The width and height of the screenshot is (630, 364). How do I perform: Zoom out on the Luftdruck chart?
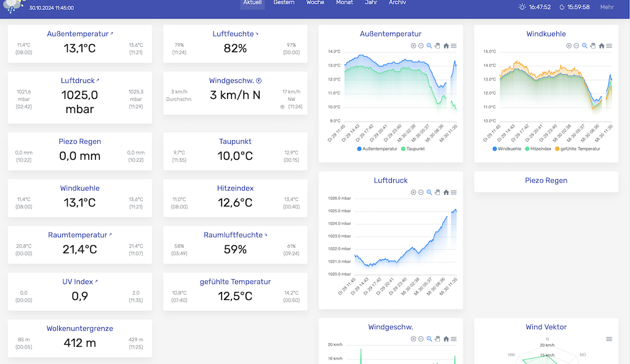click(421, 192)
